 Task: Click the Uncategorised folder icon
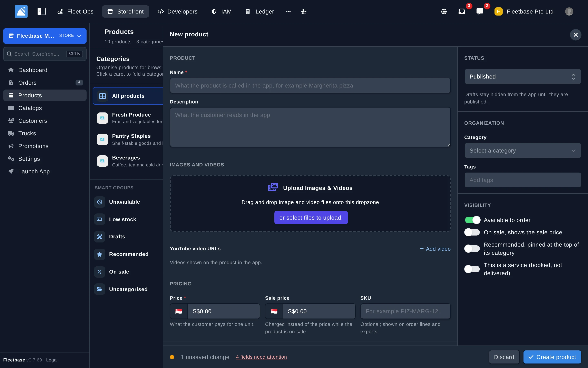point(100,289)
